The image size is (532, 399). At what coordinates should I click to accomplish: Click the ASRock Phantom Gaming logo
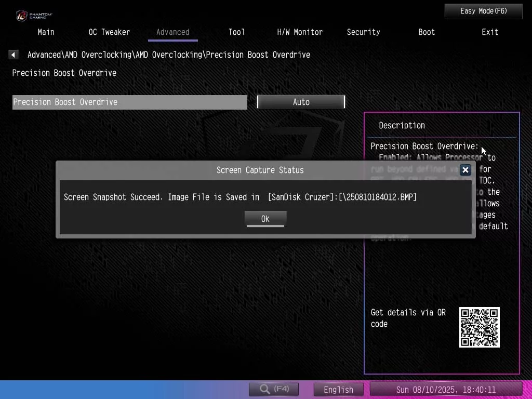coord(34,16)
